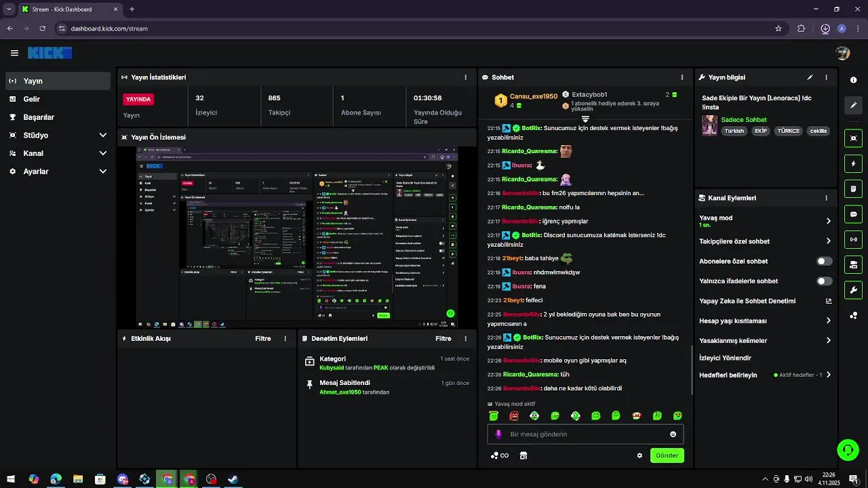Click the chat panel scrollbar
Viewport: 868px width, 488px height.
(691, 369)
